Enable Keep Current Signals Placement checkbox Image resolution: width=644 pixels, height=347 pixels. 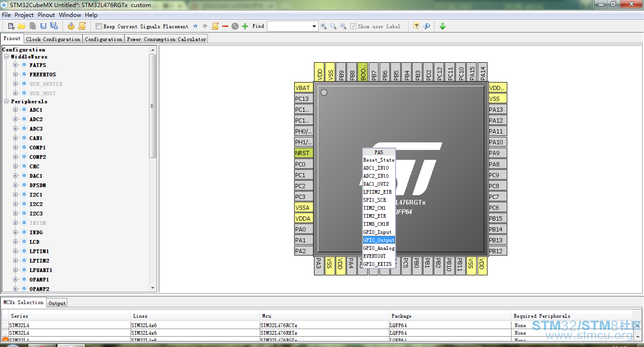click(x=99, y=26)
